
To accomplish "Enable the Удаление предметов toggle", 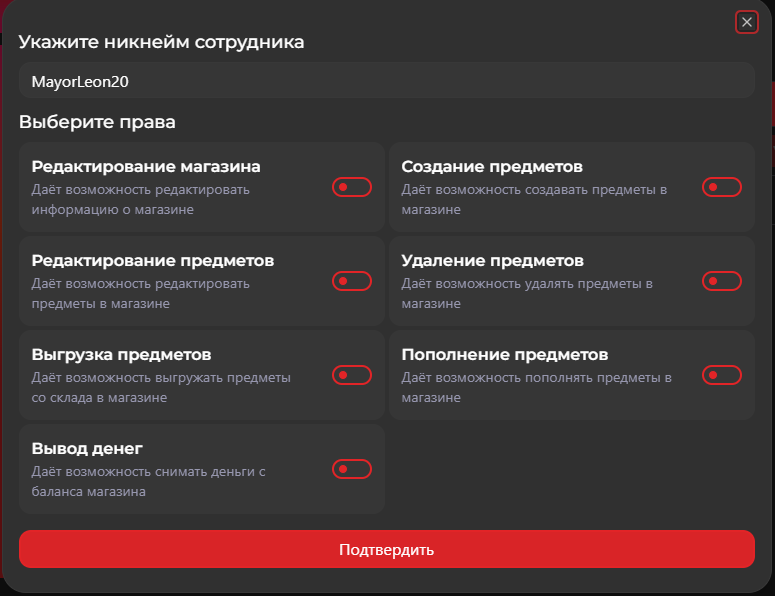I will tap(722, 281).
